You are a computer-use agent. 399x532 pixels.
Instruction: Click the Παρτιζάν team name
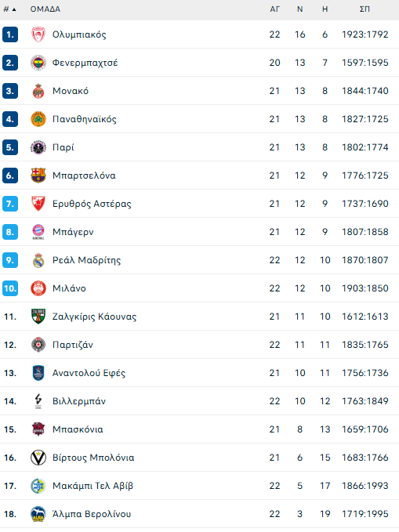73,345
